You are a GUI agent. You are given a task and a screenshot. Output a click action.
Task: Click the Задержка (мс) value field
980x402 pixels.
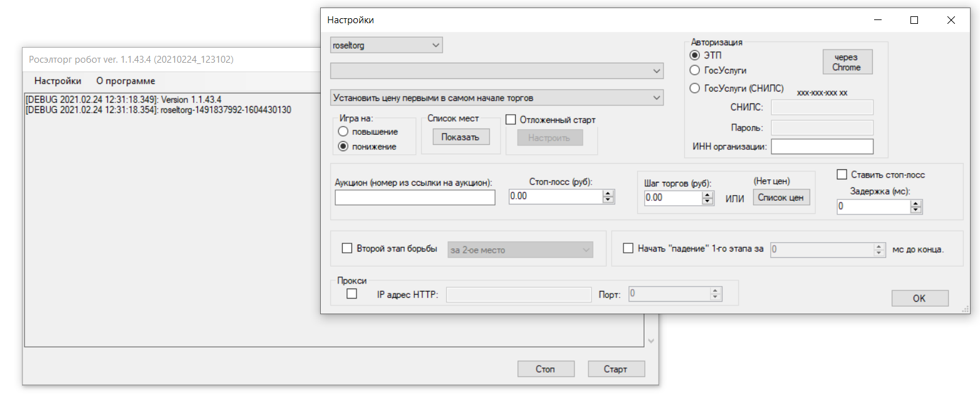tap(873, 206)
